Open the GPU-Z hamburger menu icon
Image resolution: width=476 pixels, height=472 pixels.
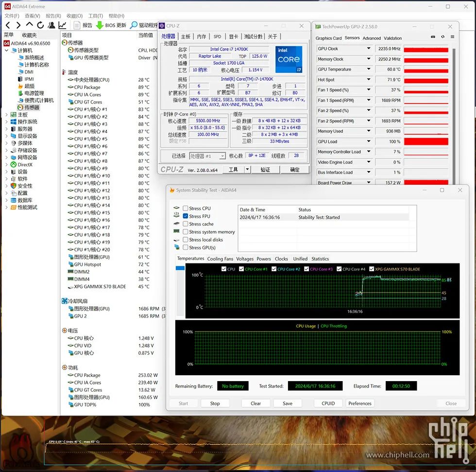tap(452, 37)
